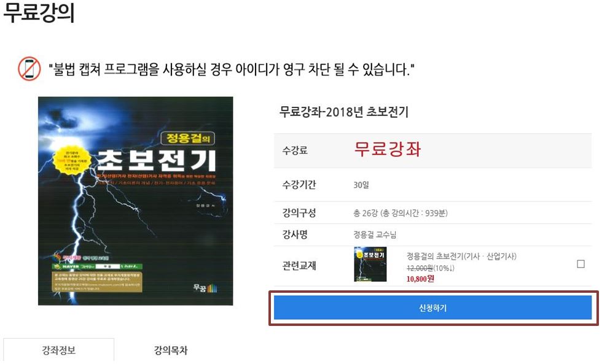Switch to the 강의목차 tab
The height and width of the screenshot is (364, 602).
click(x=171, y=350)
